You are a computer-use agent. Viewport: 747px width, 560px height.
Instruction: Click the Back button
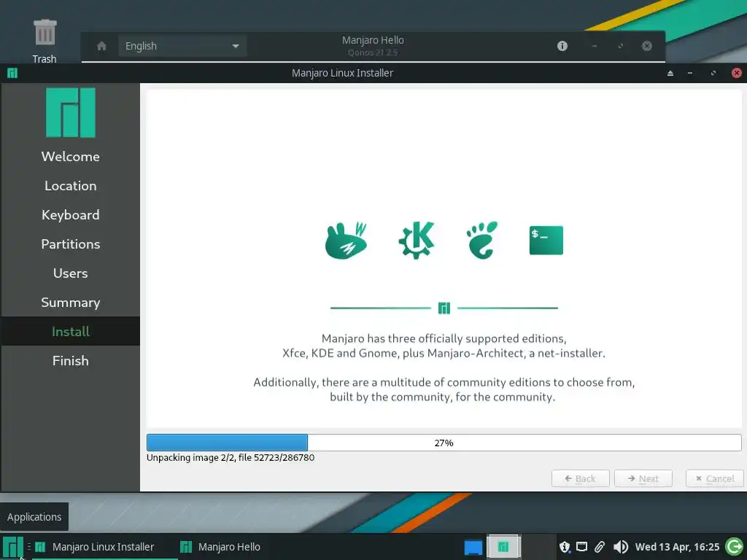pos(580,478)
